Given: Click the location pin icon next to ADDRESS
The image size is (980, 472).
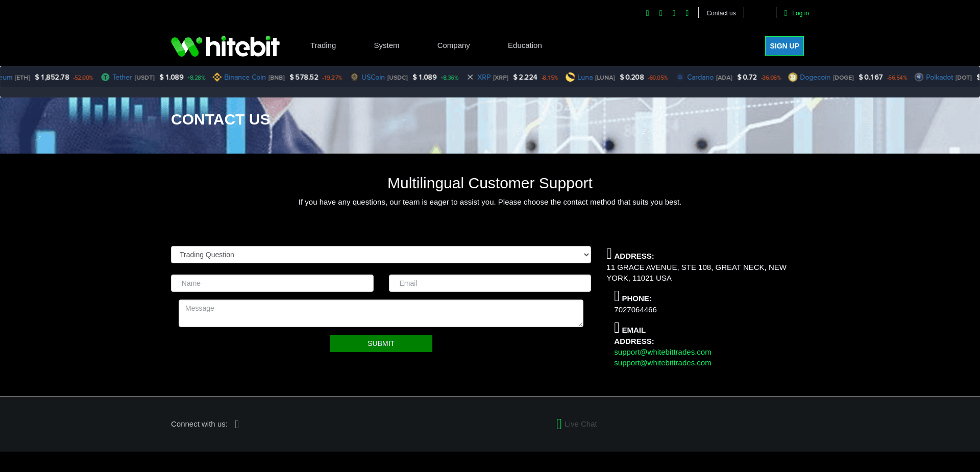Looking at the screenshot, I should pos(608,254).
